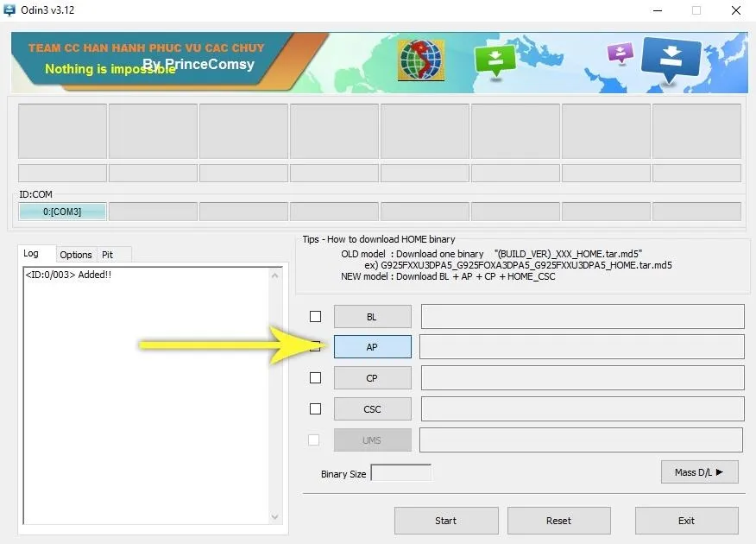Screen dimensions: 756x544
Task: Exit the Odin3 application
Action: pyautogui.click(x=687, y=521)
